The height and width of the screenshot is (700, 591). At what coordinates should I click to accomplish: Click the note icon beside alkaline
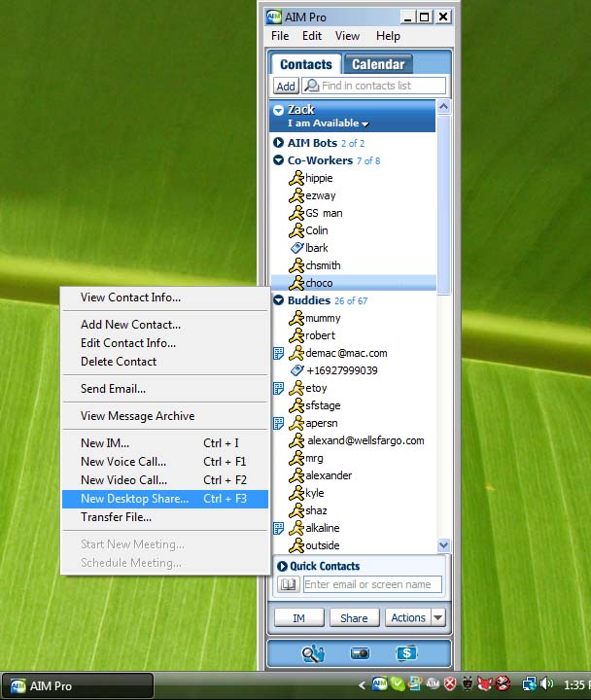(278, 528)
